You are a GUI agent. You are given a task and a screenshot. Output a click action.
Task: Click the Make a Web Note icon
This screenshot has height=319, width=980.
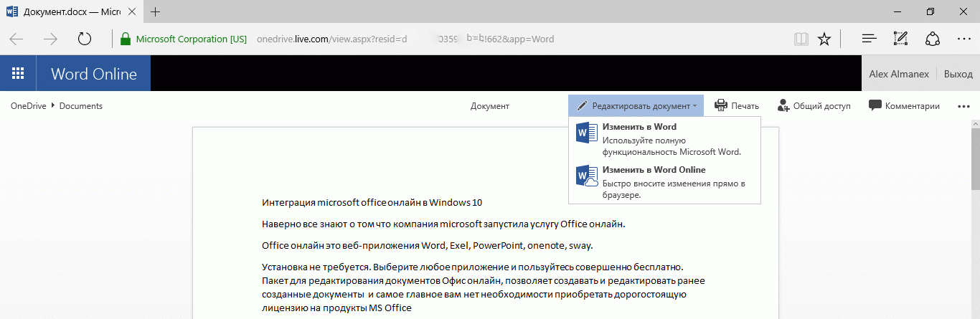900,39
